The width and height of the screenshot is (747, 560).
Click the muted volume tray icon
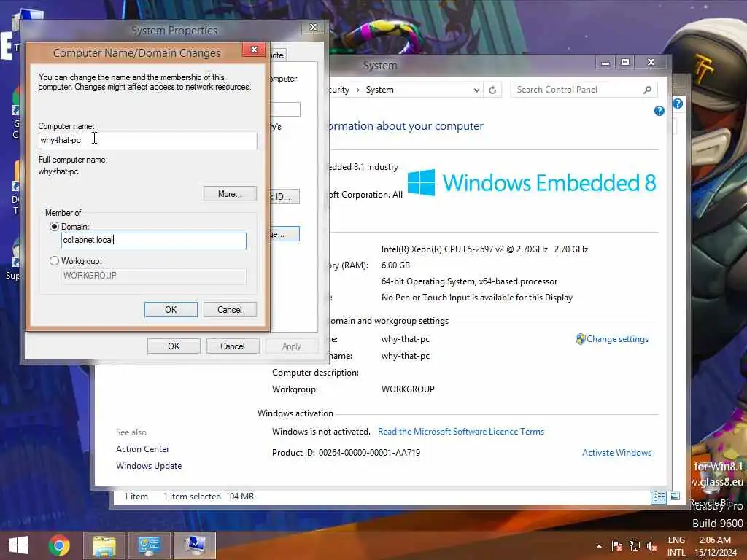click(651, 546)
